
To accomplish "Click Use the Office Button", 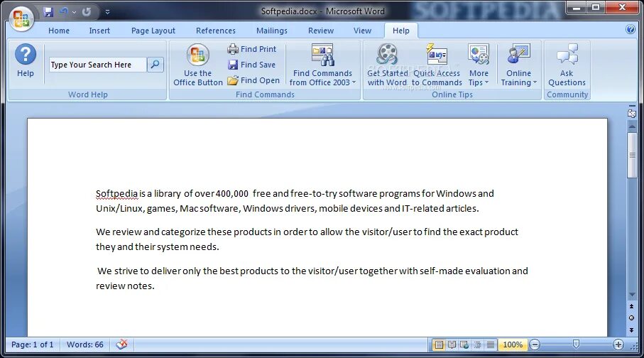I will click(x=198, y=65).
